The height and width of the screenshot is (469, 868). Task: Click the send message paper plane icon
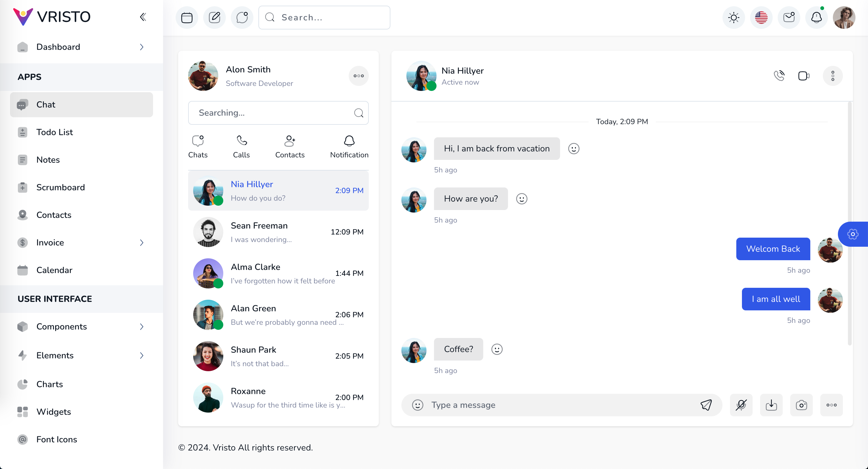[x=706, y=405]
